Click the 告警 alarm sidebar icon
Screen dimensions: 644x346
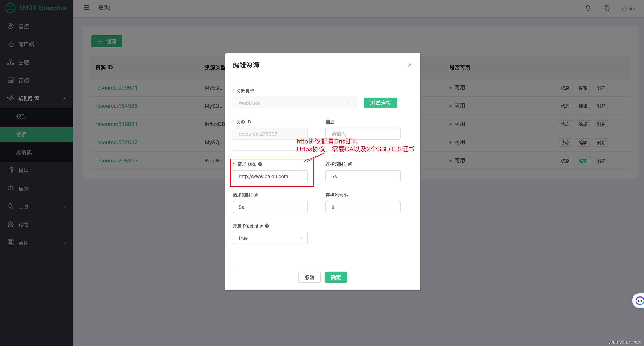coord(11,188)
